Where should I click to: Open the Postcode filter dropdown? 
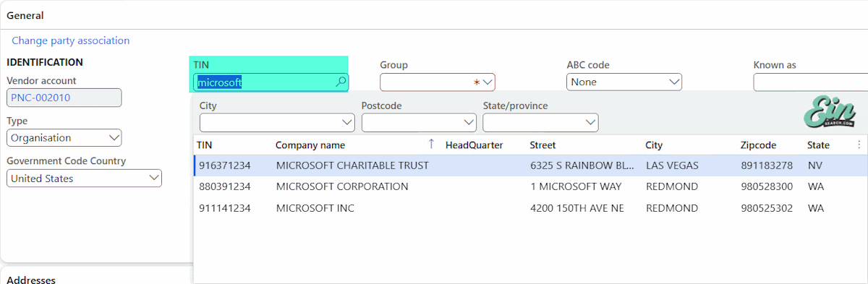pos(469,123)
